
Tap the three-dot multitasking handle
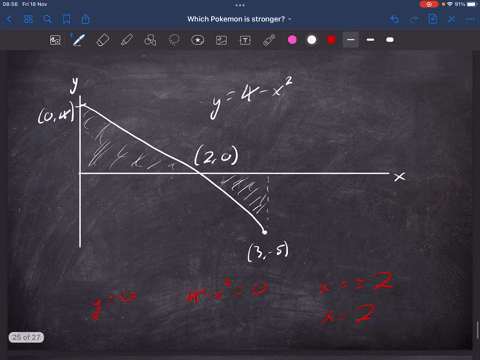tap(240, 5)
